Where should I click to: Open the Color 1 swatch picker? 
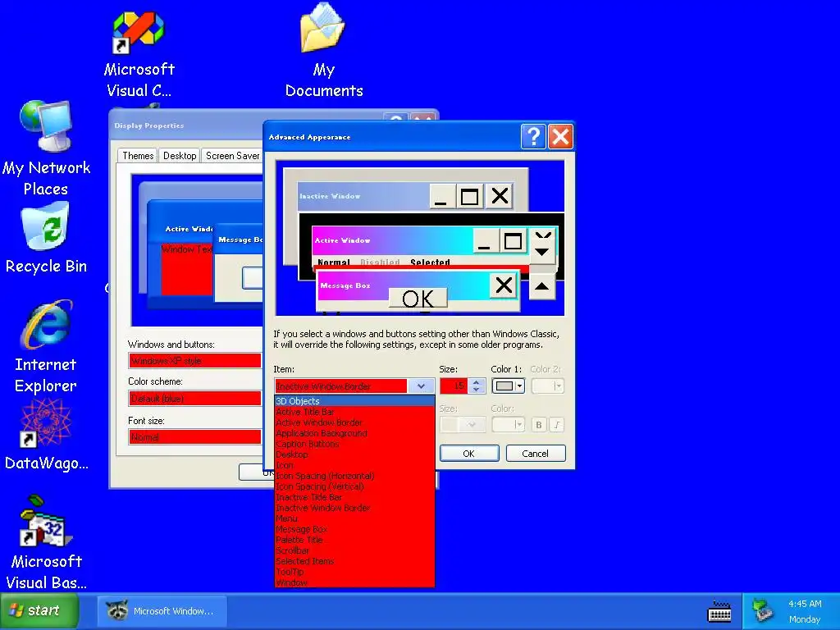click(508, 386)
